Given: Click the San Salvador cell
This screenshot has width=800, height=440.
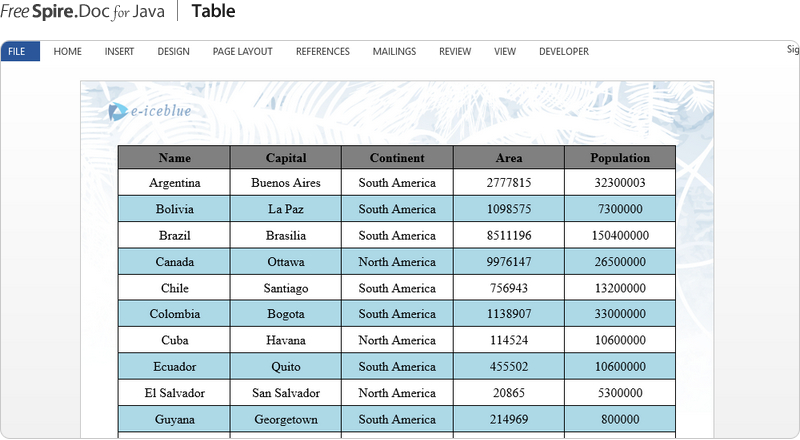Looking at the screenshot, I should pos(286,393).
